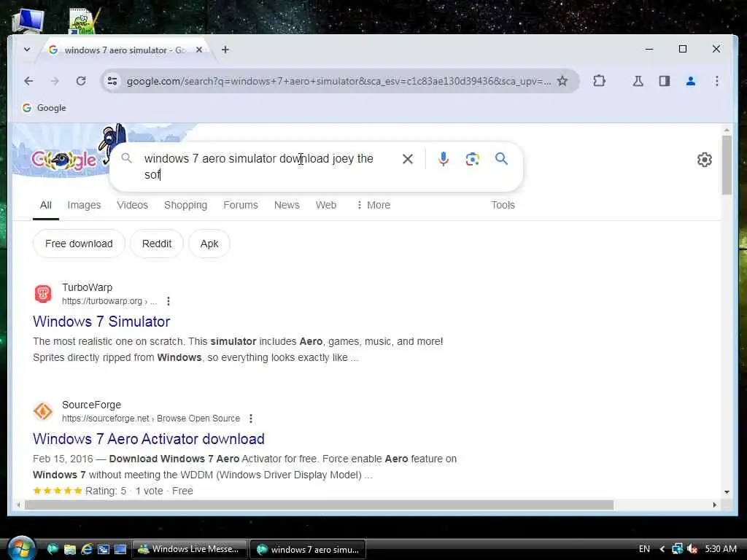747x560 pixels.
Task: Click the SourceForge site favicon
Action: [43, 411]
